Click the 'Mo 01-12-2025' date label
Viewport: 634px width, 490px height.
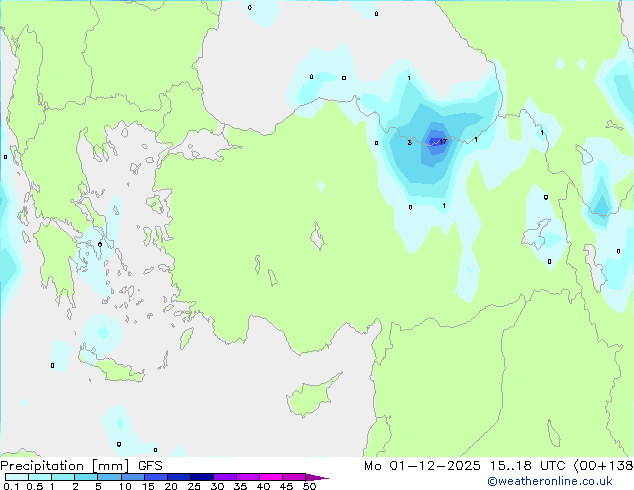(x=422, y=466)
